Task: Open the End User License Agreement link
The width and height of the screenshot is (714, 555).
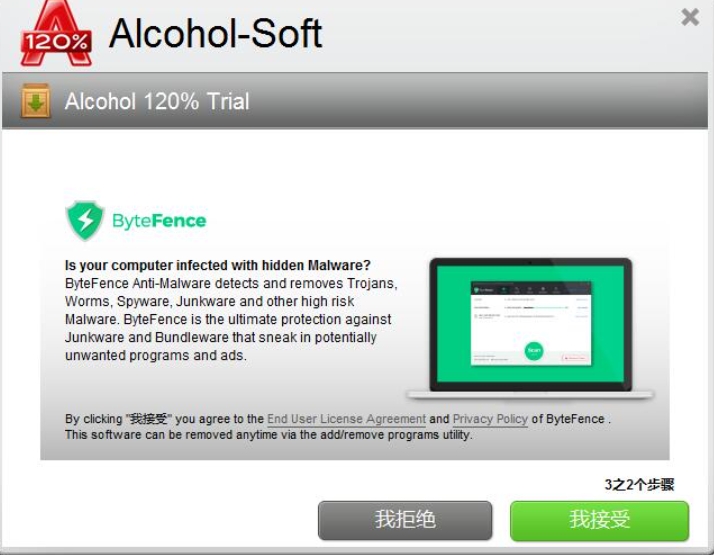Action: 347,419
